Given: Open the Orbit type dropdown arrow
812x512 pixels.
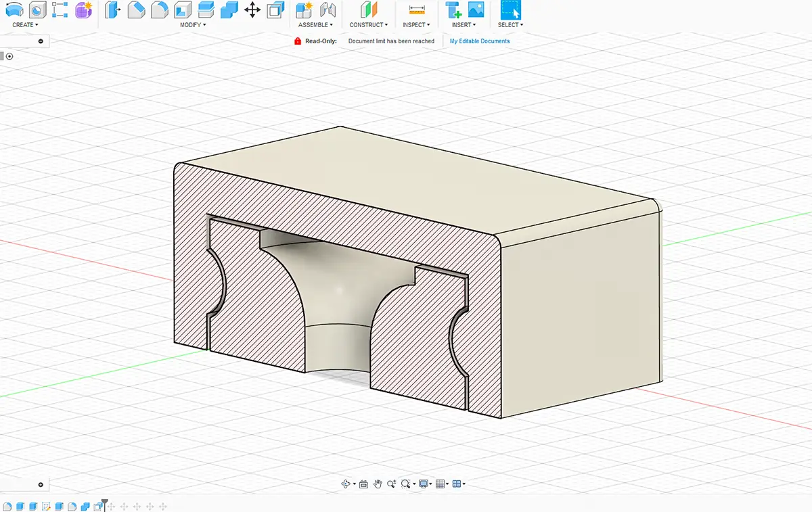Looking at the screenshot, I should pyautogui.click(x=355, y=484).
